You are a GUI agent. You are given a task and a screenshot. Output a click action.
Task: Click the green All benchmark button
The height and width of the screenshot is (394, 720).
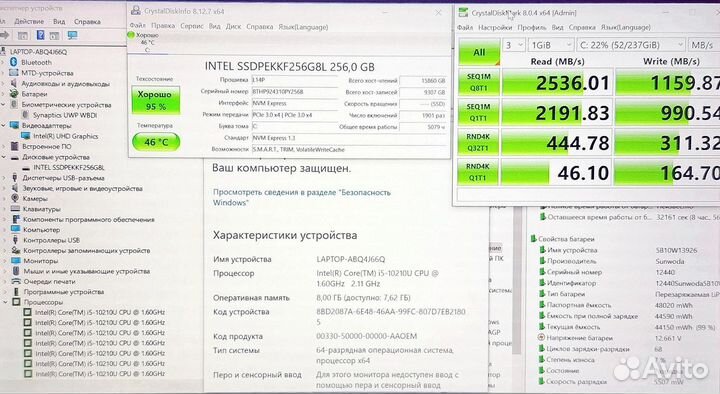pos(479,52)
